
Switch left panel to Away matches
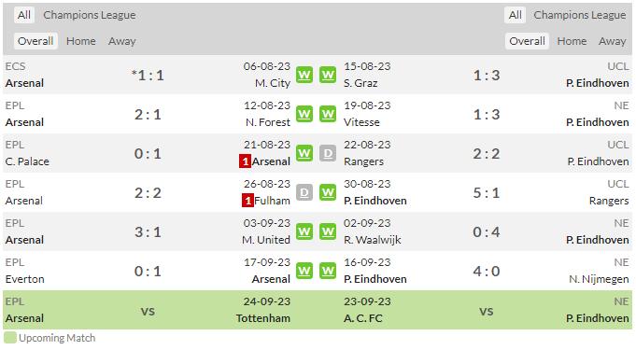[x=122, y=41]
